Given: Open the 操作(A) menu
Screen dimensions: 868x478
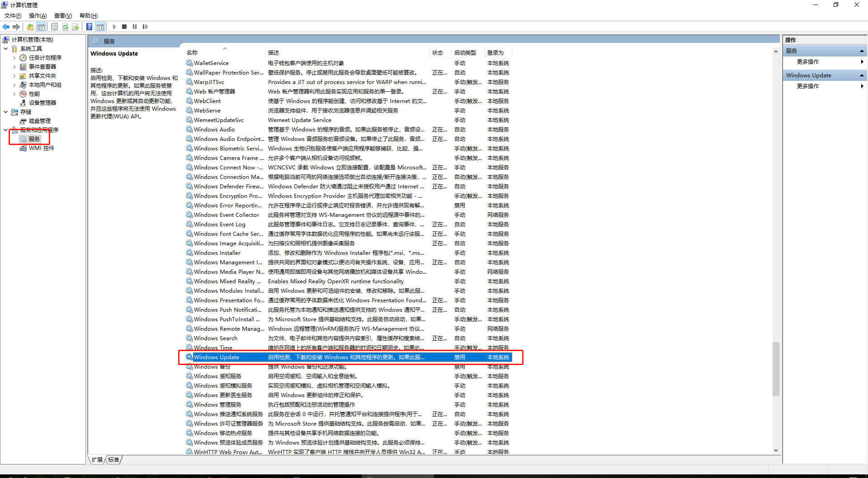Looking at the screenshot, I should 38,16.
